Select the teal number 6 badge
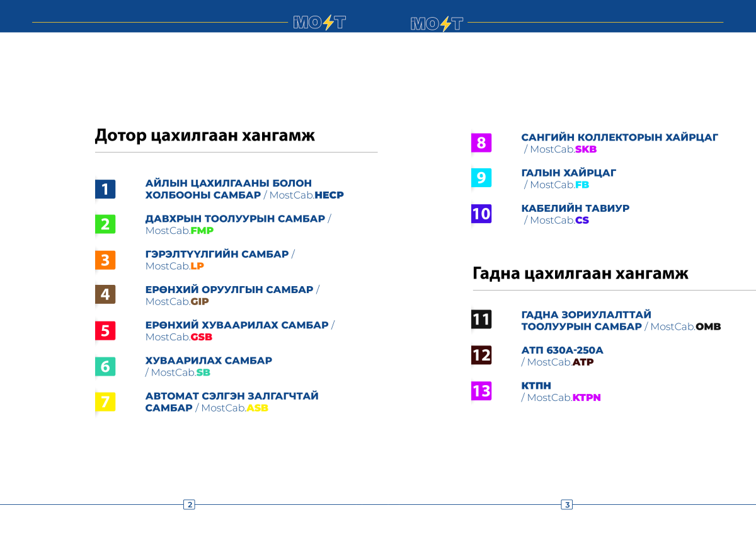This screenshot has width=756, height=537. [105, 366]
